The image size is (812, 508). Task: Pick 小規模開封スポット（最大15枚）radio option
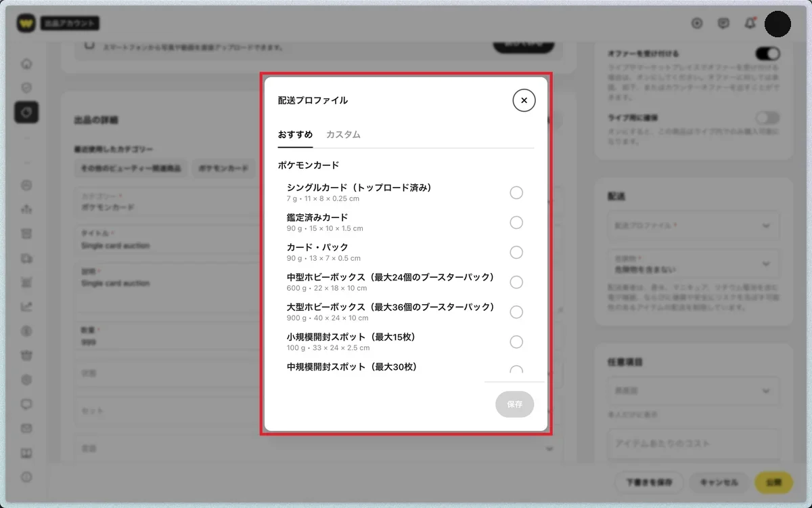pos(516,342)
